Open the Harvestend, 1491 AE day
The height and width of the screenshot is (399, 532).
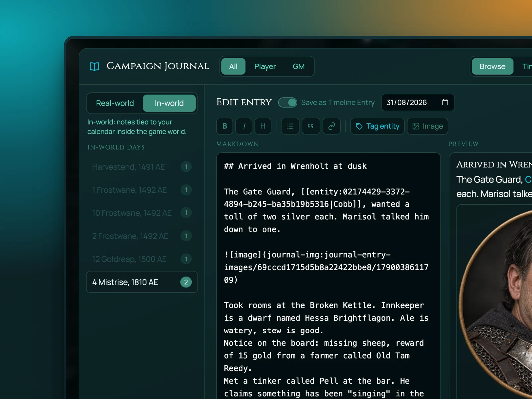pyautogui.click(x=142, y=167)
